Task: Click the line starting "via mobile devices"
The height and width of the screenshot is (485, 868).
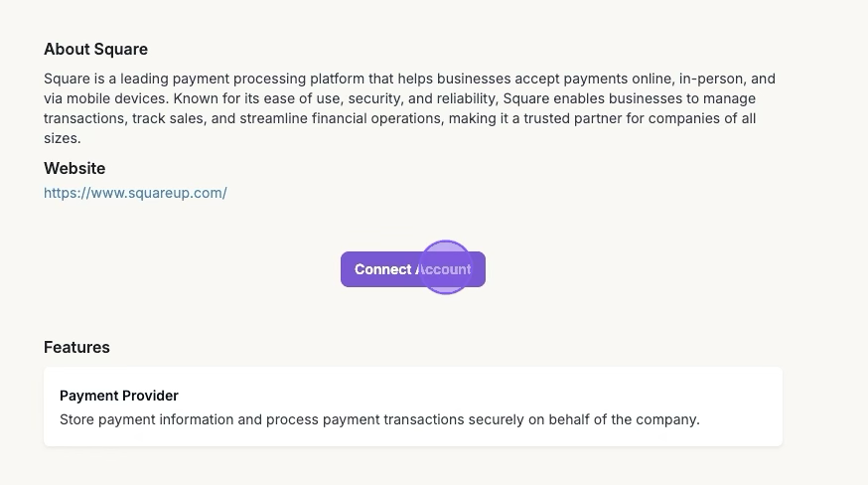Action: tap(399, 99)
